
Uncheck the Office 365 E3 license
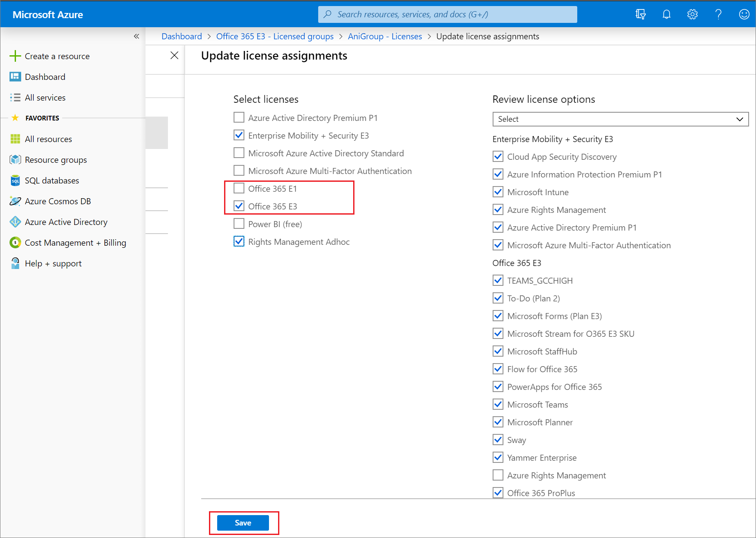click(x=239, y=206)
